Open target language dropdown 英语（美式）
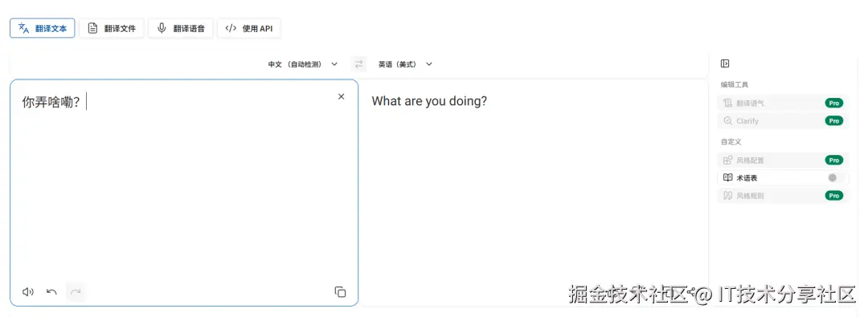868x317 pixels. point(405,64)
